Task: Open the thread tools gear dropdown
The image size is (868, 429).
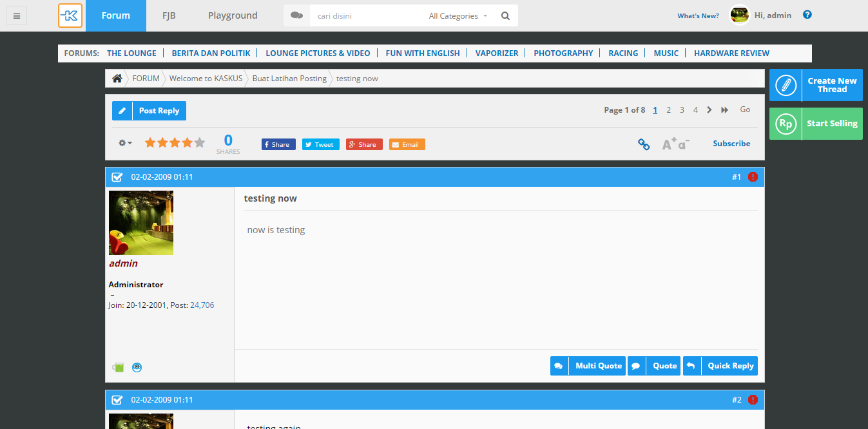Action: 124,142
